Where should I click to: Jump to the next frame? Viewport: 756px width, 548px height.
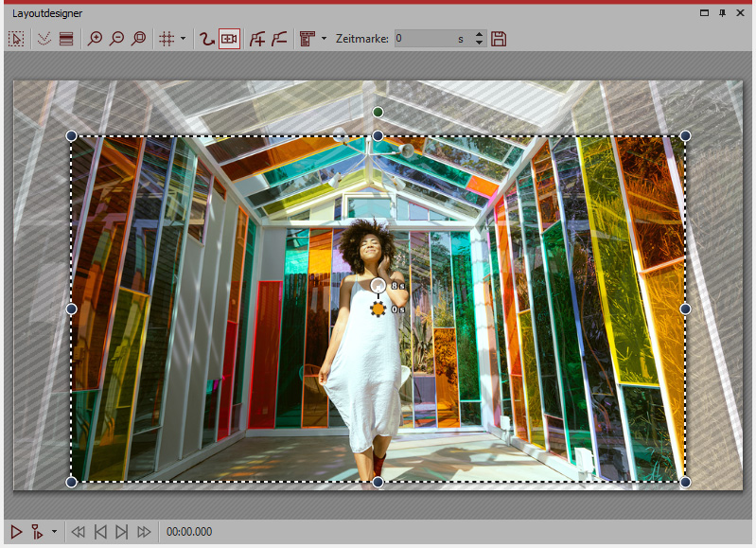click(x=122, y=532)
